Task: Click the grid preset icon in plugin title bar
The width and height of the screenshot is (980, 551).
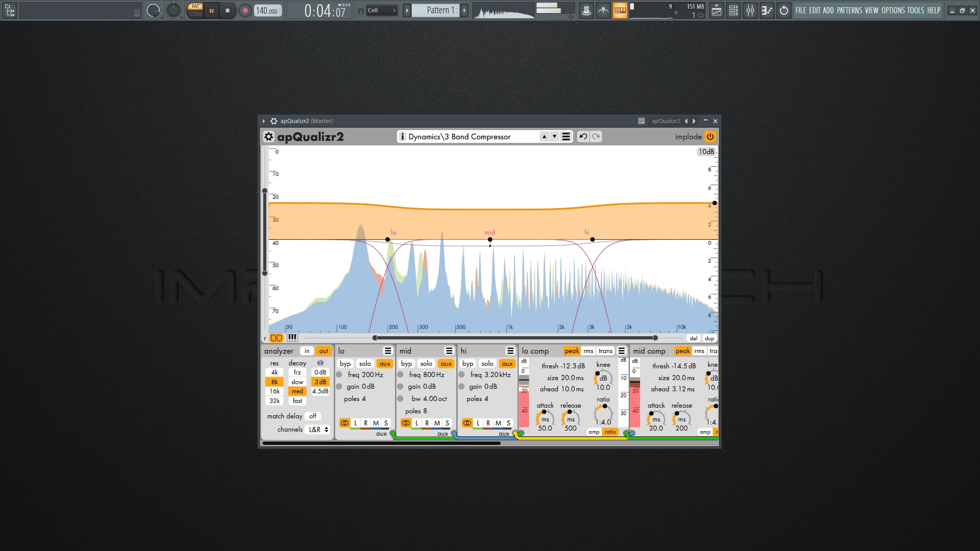Action: 642,121
